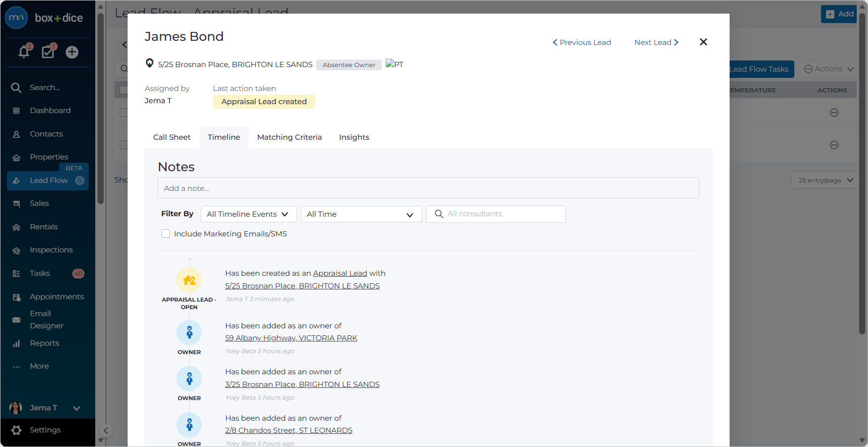Click the quick-add plus circle icon
Image resolution: width=868 pixels, height=447 pixels.
click(72, 52)
